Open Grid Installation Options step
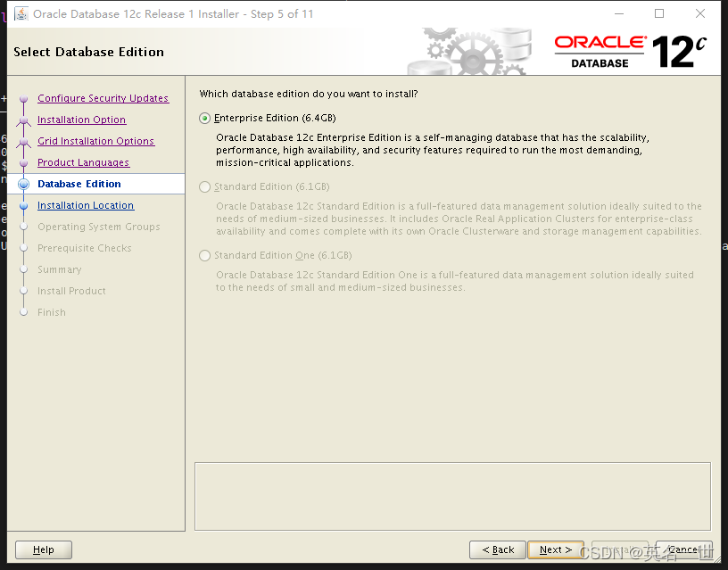This screenshot has width=728, height=570. pos(95,141)
